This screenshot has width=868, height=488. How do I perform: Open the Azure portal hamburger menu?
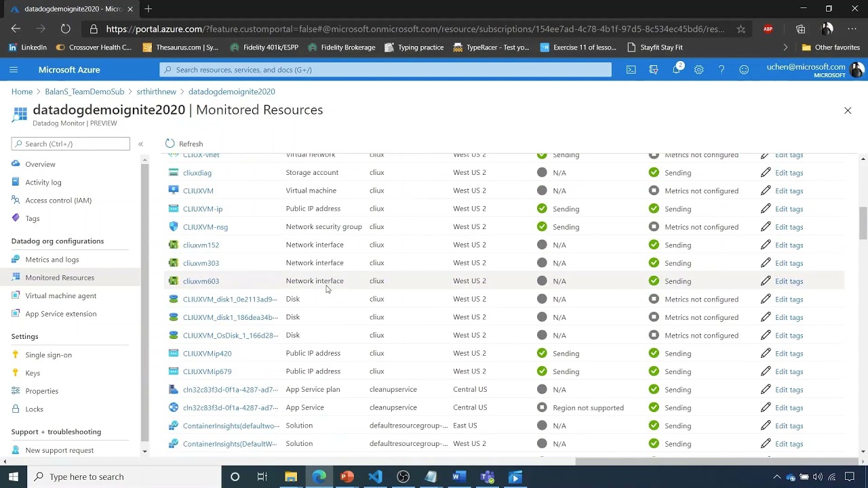pyautogui.click(x=14, y=70)
